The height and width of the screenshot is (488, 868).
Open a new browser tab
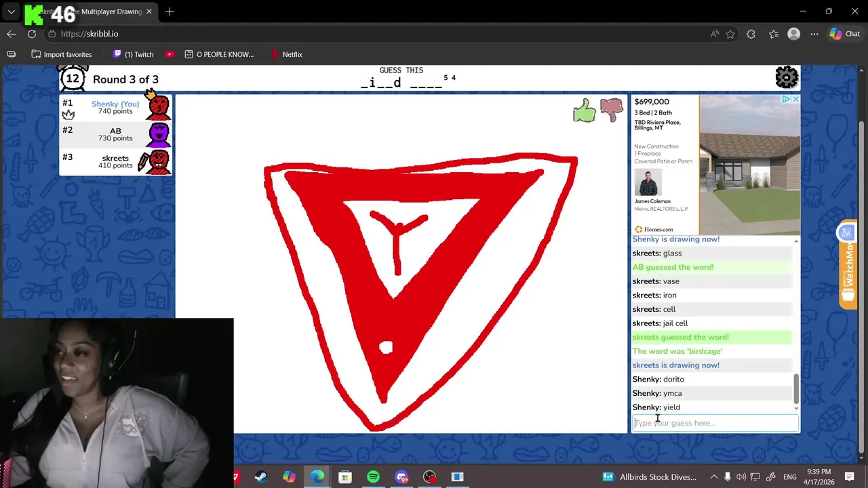[x=170, y=12]
